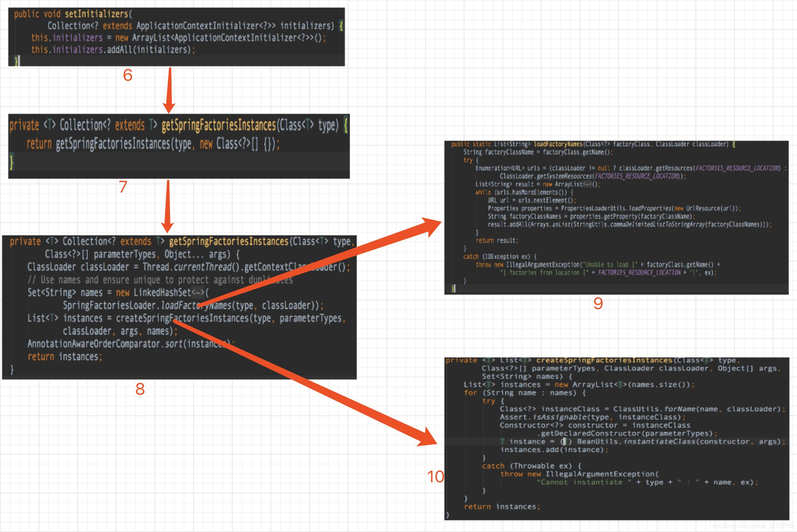
Task: Click 'ClassLoader classLoader = Thread.currentThread()' line
Action: click(189, 267)
